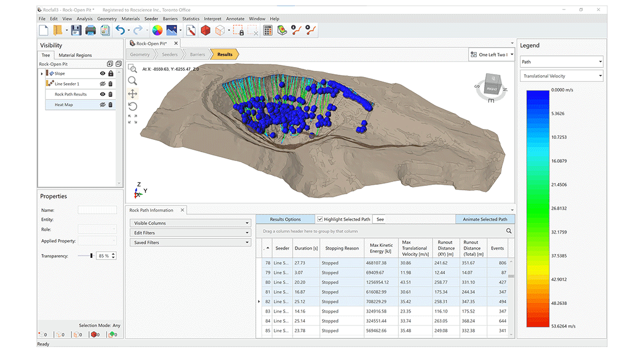Click the Animate Selected Path button

point(485,219)
